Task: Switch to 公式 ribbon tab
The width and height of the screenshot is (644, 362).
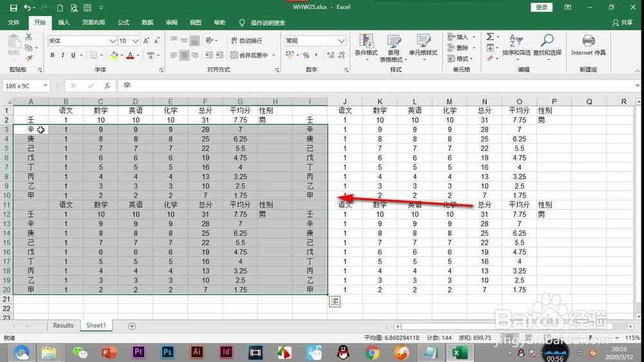Action: [123, 23]
